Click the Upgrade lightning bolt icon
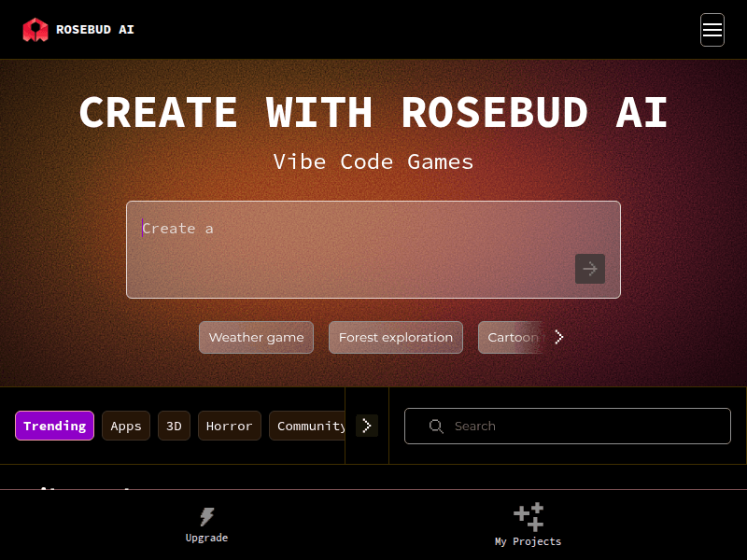Screen dimensions: 747x560 coord(206,516)
